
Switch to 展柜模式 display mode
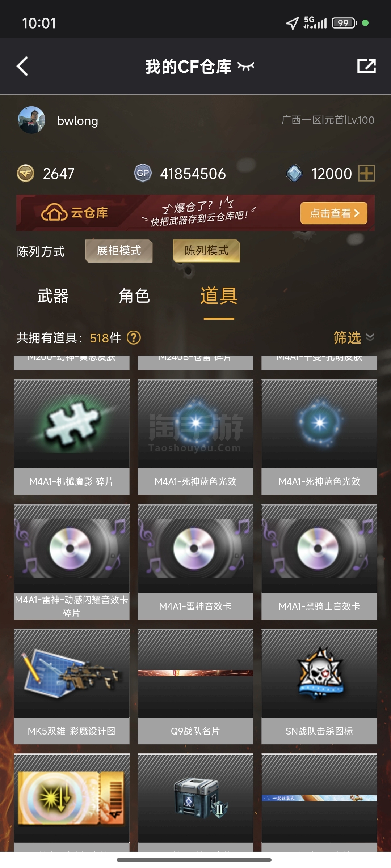click(x=119, y=251)
